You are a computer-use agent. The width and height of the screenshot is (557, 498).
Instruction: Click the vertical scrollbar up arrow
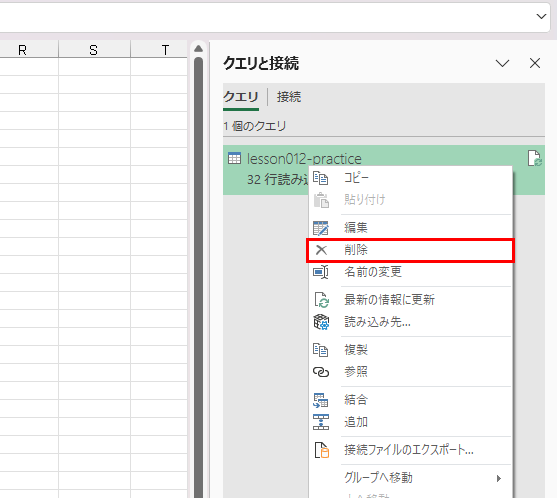point(199,49)
